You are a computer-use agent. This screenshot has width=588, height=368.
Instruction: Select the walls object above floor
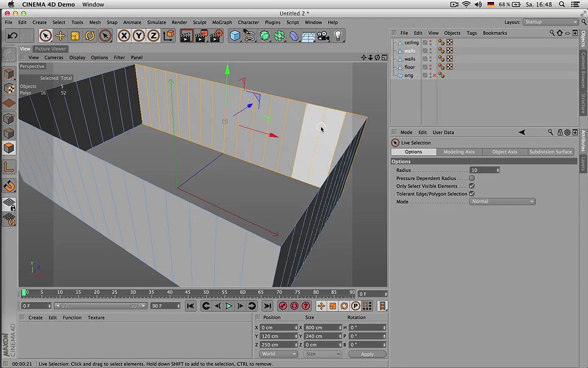(x=409, y=59)
